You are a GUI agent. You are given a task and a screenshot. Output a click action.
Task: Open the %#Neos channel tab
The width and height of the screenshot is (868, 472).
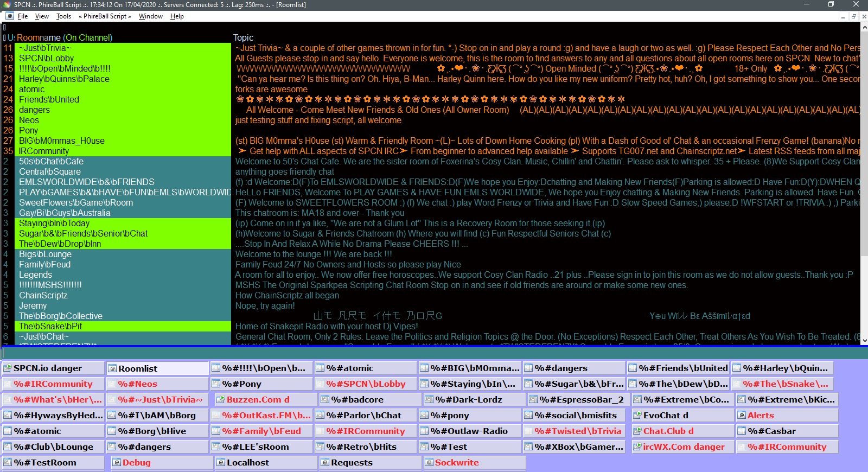pos(157,384)
